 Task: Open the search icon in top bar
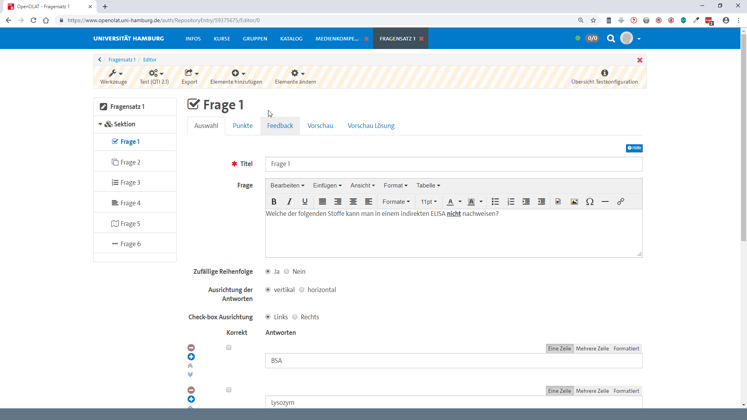coord(611,39)
